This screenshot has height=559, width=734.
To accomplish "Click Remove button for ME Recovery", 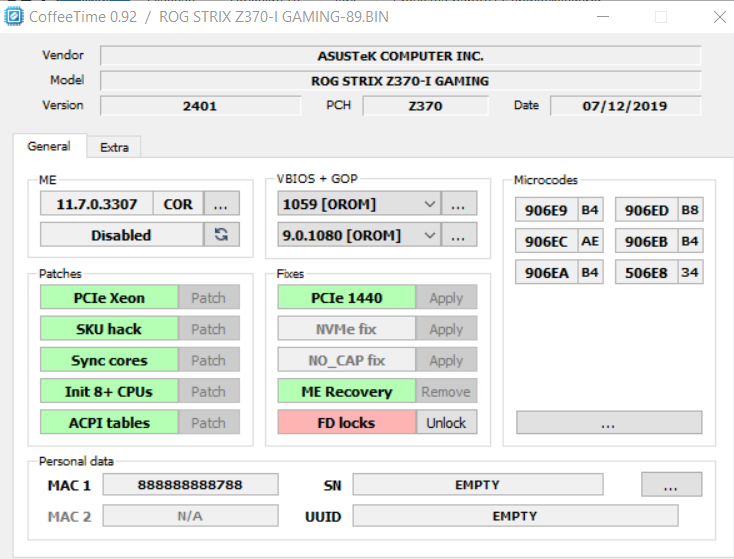I will 447,391.
